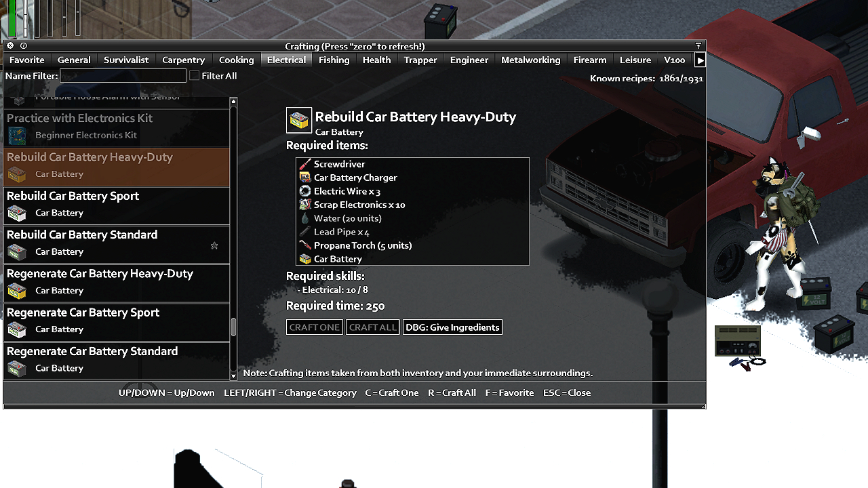Click the Lead Pipe icon in required items
868x488 pixels.
click(x=305, y=232)
